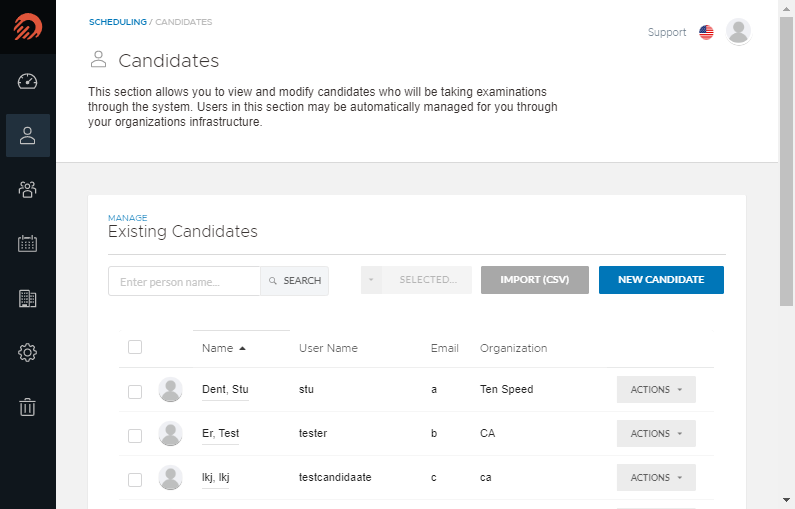Tick the checkbox for Er, Test
Viewport: 795px width, 509px height.
pos(135,435)
